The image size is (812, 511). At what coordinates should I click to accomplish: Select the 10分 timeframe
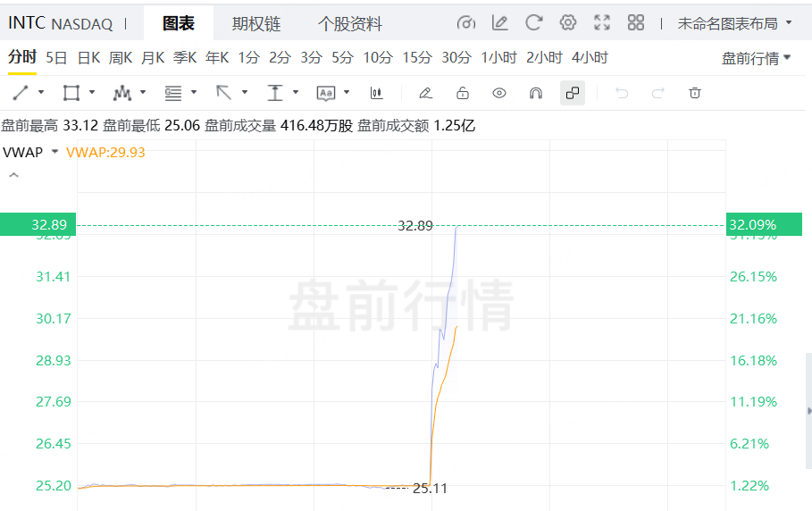coord(378,57)
